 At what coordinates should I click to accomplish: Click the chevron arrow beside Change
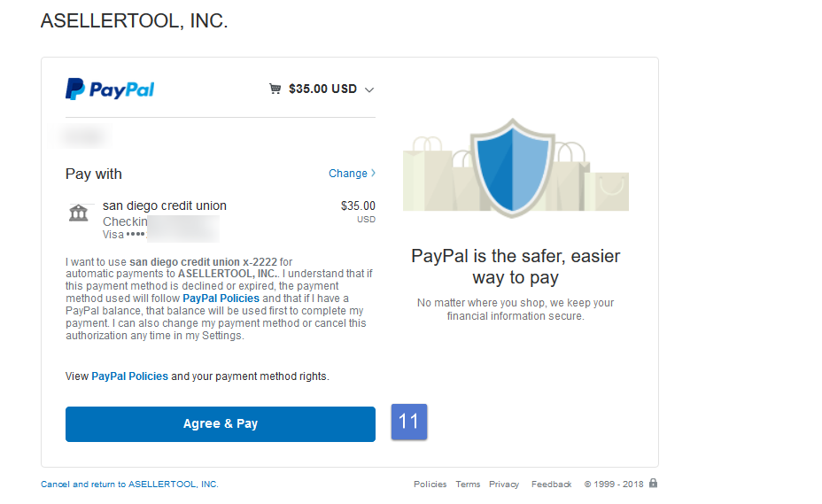point(373,173)
